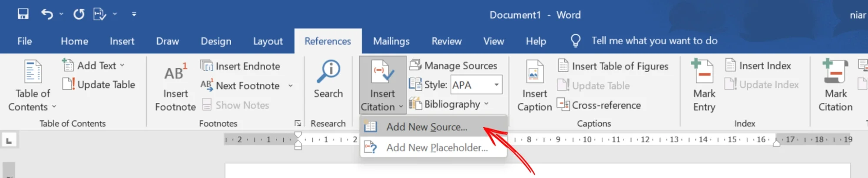Click Manage Sources icon
Viewport: 868px width, 178px height.
click(x=415, y=66)
